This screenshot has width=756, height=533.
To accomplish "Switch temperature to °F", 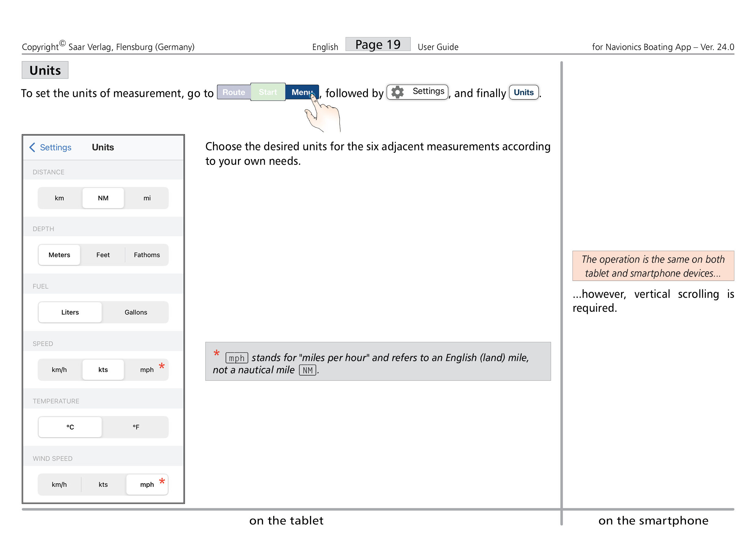I will (136, 427).
